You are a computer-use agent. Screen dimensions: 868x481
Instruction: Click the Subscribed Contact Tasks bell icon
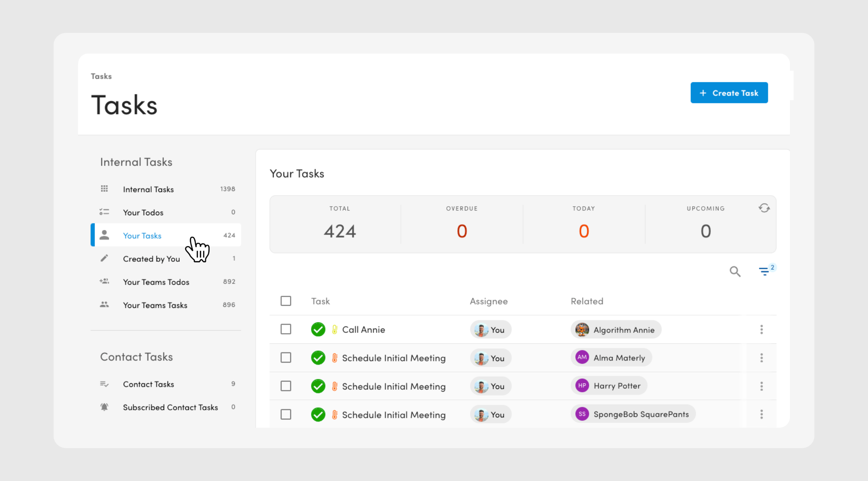[x=104, y=407]
